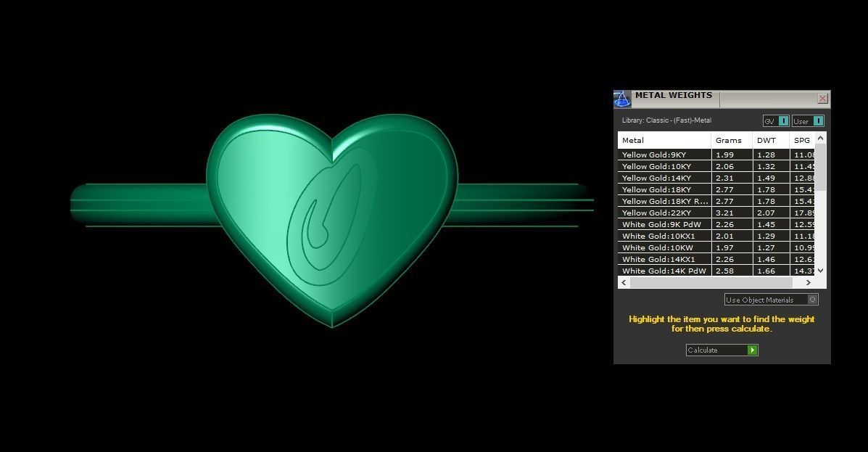Click the 1.97 grams value

pyautogui.click(x=724, y=248)
